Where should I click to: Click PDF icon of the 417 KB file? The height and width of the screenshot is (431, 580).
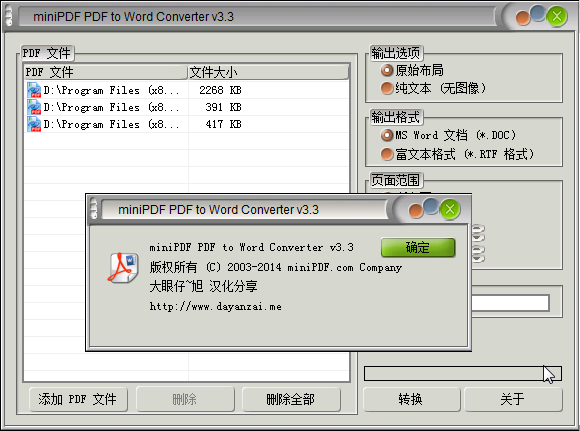34,124
